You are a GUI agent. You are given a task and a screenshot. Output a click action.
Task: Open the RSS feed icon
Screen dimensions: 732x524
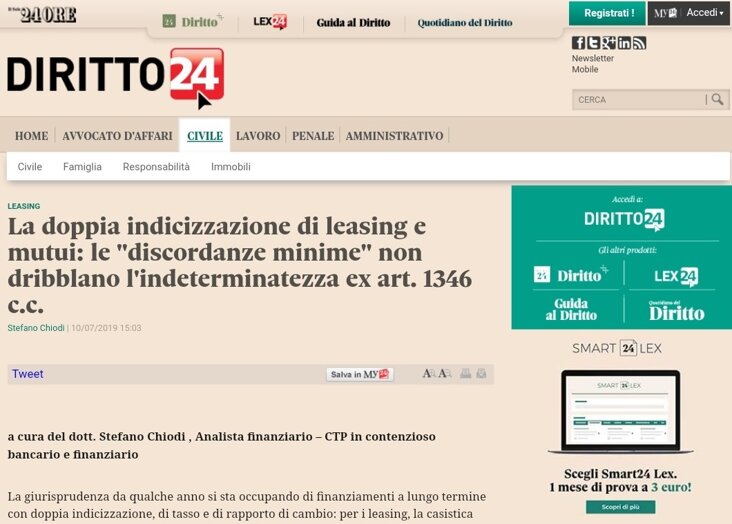(x=639, y=43)
